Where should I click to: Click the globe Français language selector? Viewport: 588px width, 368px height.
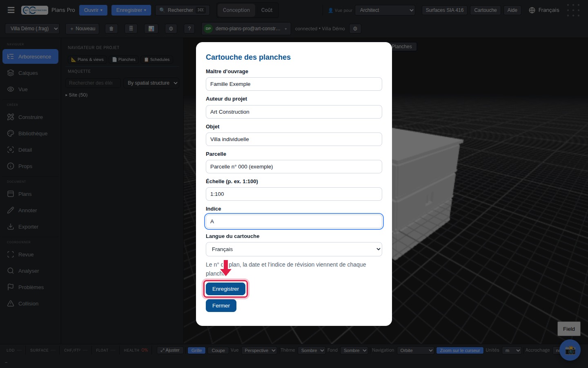544,10
